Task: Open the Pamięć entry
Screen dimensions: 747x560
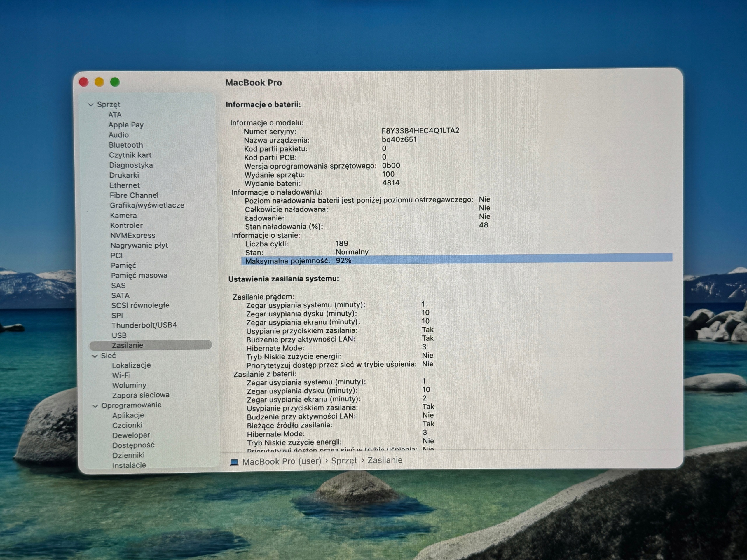Action: tap(123, 266)
